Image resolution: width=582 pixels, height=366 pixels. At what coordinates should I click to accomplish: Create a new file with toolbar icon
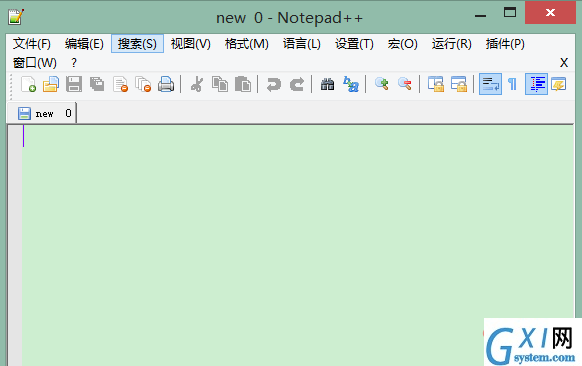(x=28, y=84)
